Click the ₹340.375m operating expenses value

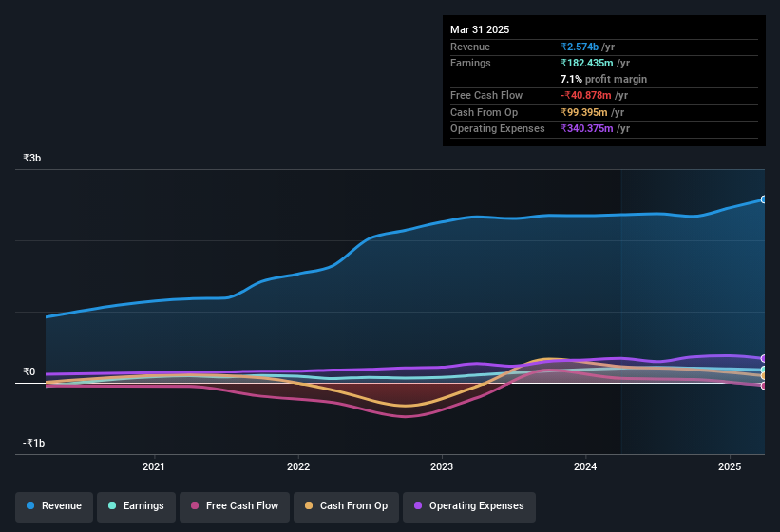click(x=587, y=129)
